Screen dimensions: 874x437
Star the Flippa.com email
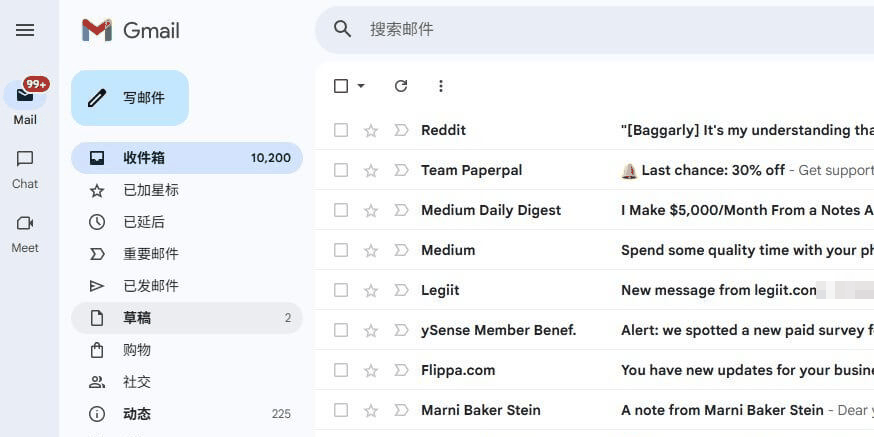(371, 371)
